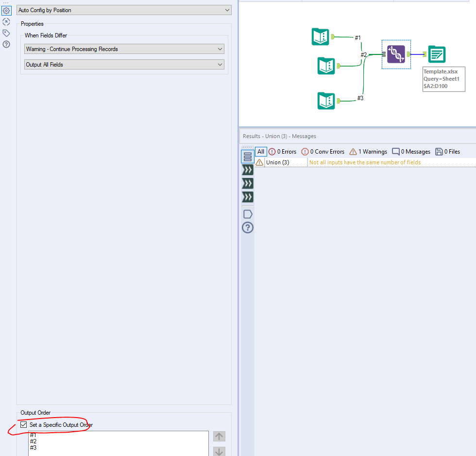Click the #3 connection label on canvas
This screenshot has height=456, width=476.
pos(360,98)
